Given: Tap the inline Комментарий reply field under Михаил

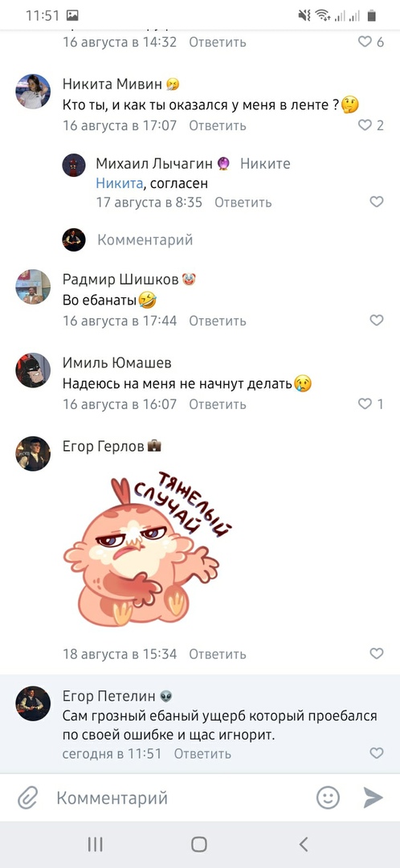Looking at the screenshot, I should coord(145,240).
